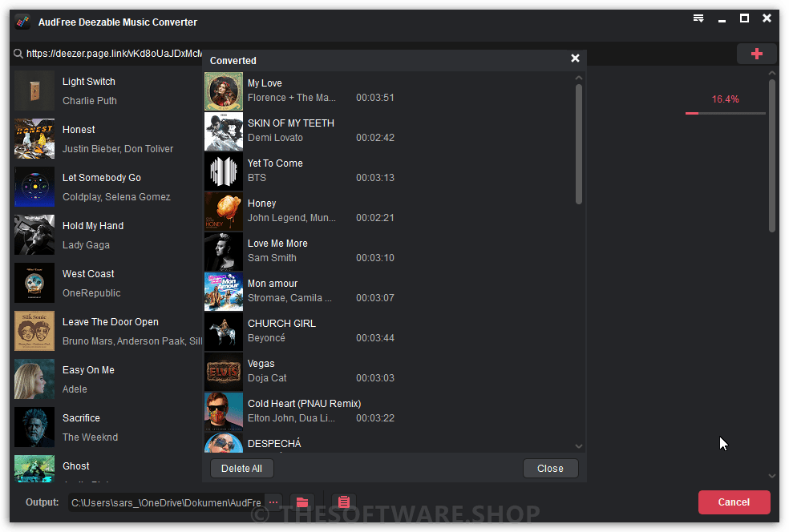Click the Ghost track title

[76, 466]
